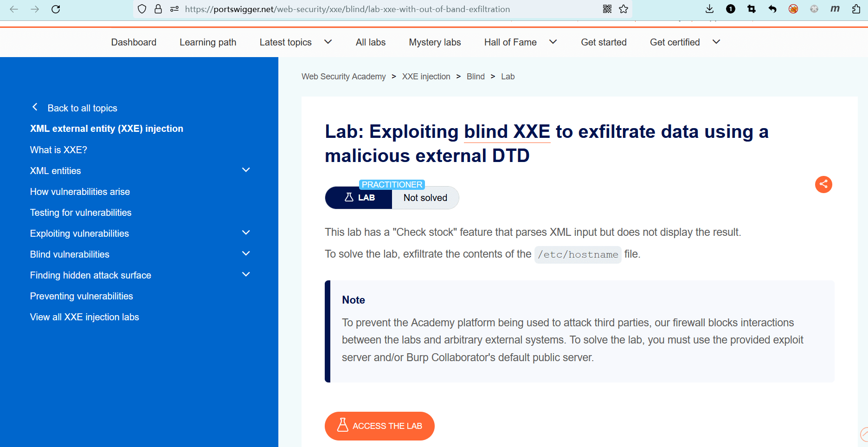The height and width of the screenshot is (447, 868).
Task: Open Latest topics menu
Action: pos(285,42)
